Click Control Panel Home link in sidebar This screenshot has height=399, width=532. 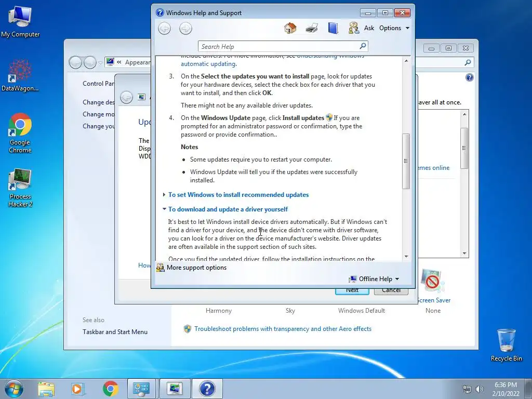point(98,84)
